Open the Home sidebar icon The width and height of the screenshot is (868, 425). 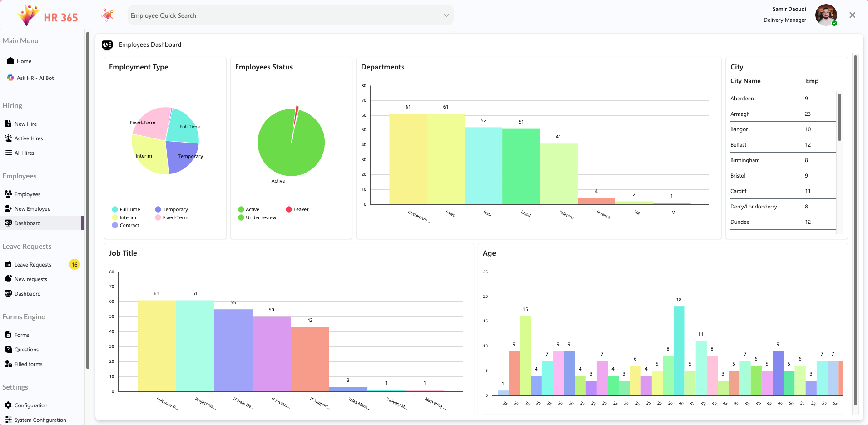tap(10, 61)
